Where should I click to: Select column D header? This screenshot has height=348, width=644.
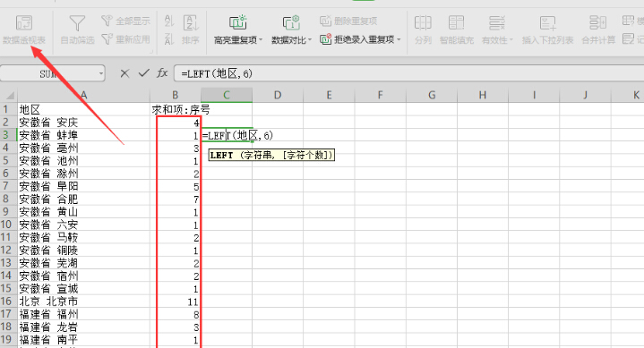click(x=278, y=95)
